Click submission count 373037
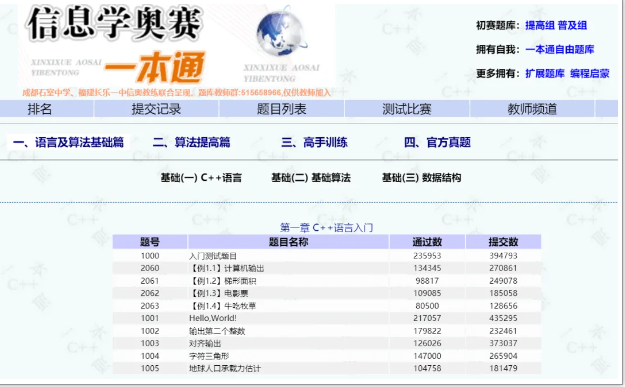625x387 pixels. point(503,343)
